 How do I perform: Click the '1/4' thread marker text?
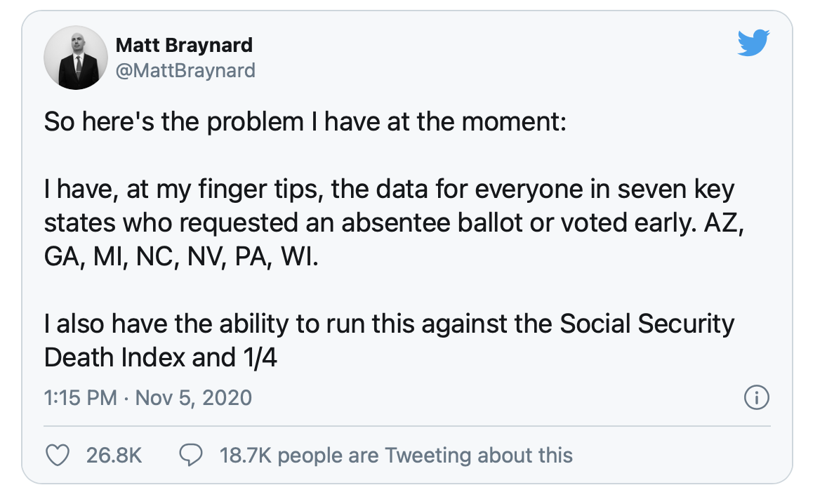[x=260, y=357]
